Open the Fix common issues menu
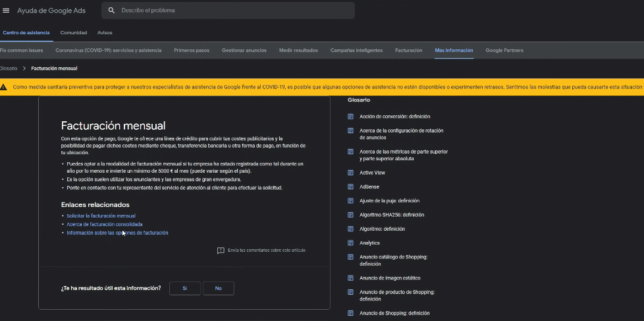644x321 pixels. 21,50
